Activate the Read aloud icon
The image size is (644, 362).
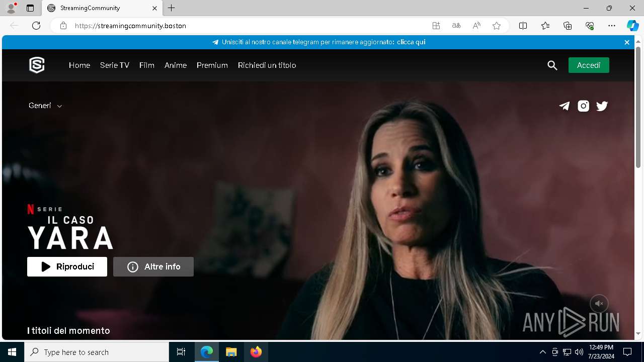476,26
